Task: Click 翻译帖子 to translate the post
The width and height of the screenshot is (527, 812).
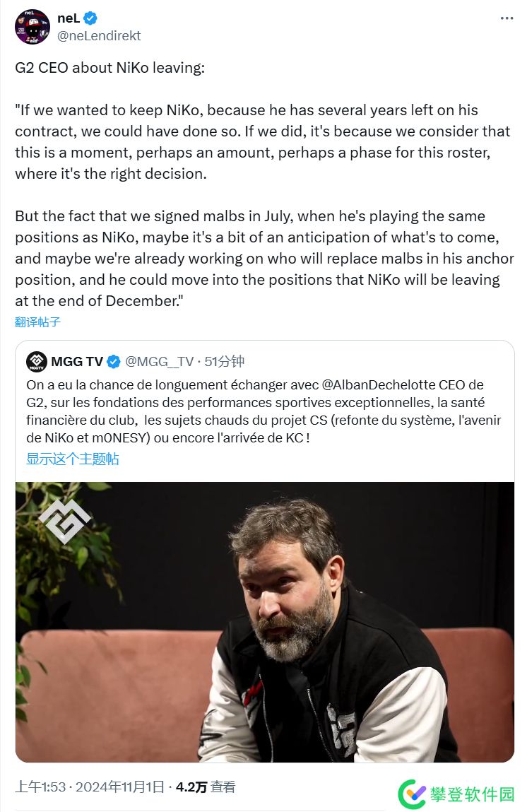Action: tap(37, 322)
